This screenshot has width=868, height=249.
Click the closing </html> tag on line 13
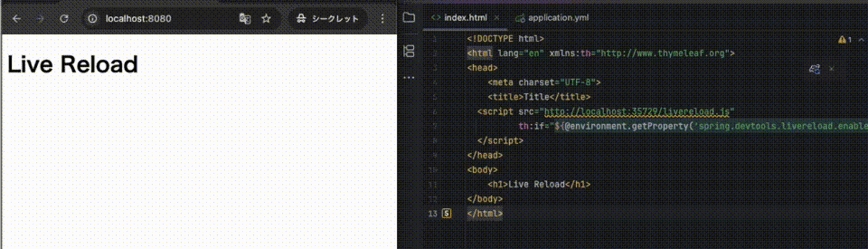click(x=484, y=214)
